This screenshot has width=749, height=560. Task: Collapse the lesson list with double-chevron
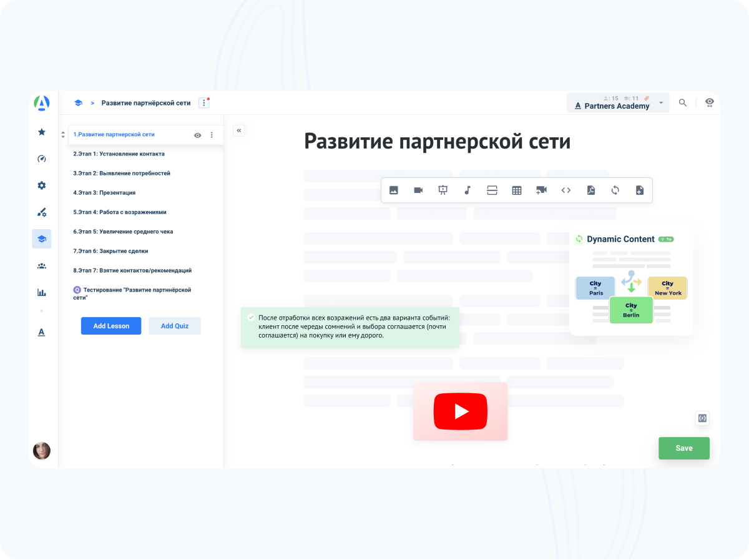[x=239, y=130]
